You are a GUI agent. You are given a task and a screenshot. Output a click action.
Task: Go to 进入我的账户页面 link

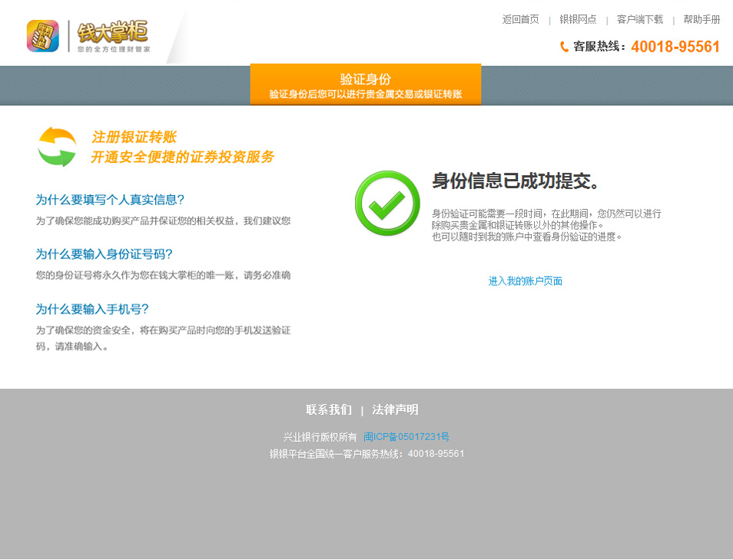[x=525, y=281]
